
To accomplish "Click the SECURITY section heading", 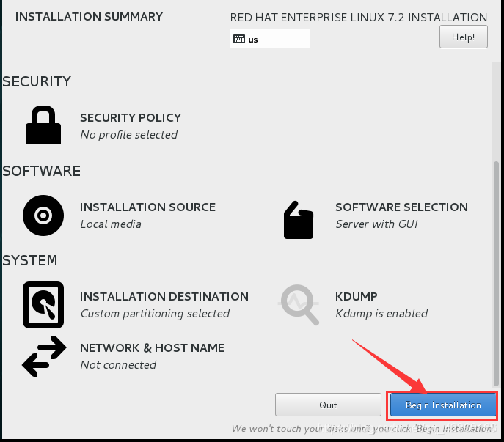I will tap(37, 81).
